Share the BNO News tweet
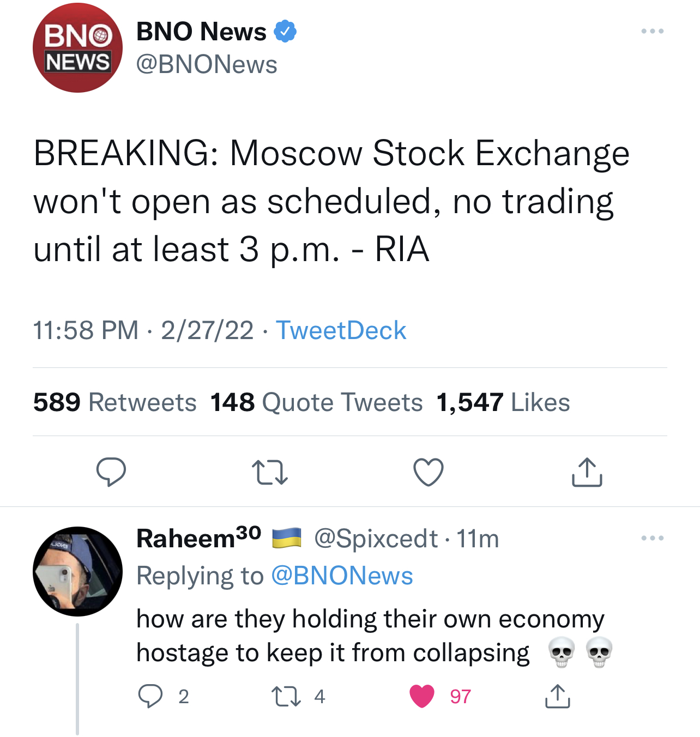Image resolution: width=700 pixels, height=737 pixels. coord(587,472)
